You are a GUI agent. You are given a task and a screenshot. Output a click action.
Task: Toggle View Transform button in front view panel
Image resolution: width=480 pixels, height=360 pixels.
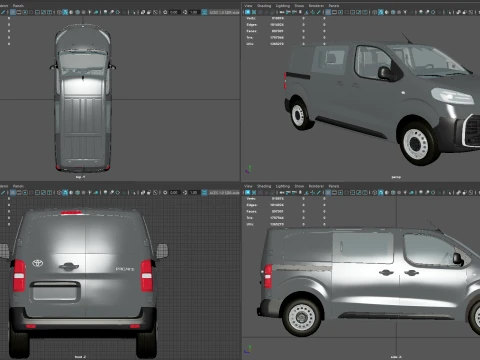point(204,192)
